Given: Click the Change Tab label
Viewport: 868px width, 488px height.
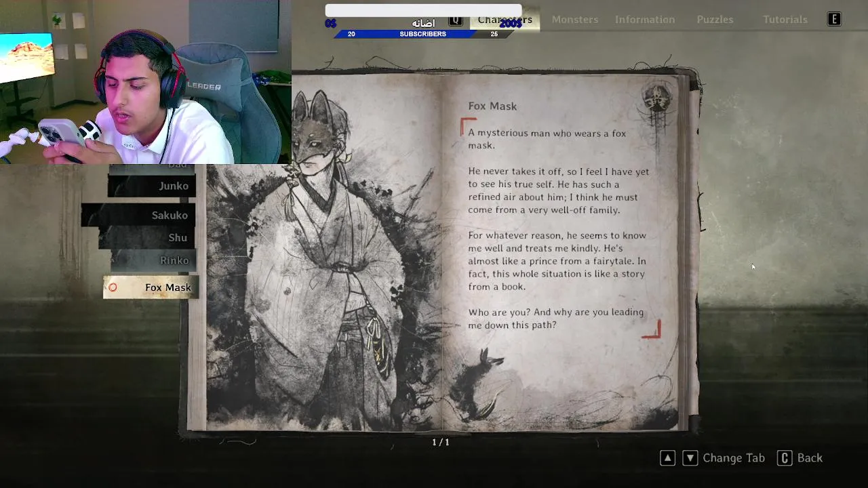Looking at the screenshot, I should point(734,458).
